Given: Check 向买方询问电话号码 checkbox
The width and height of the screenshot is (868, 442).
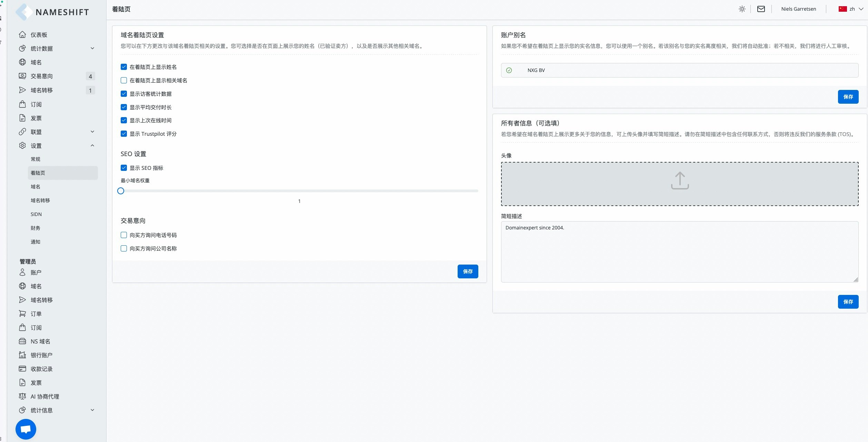Looking at the screenshot, I should click(x=124, y=235).
